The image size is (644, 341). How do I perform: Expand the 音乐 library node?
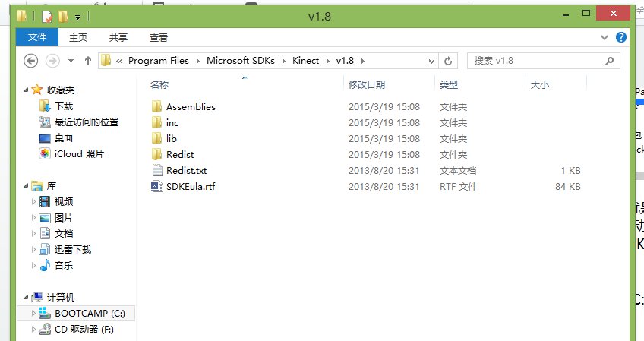coord(33,265)
